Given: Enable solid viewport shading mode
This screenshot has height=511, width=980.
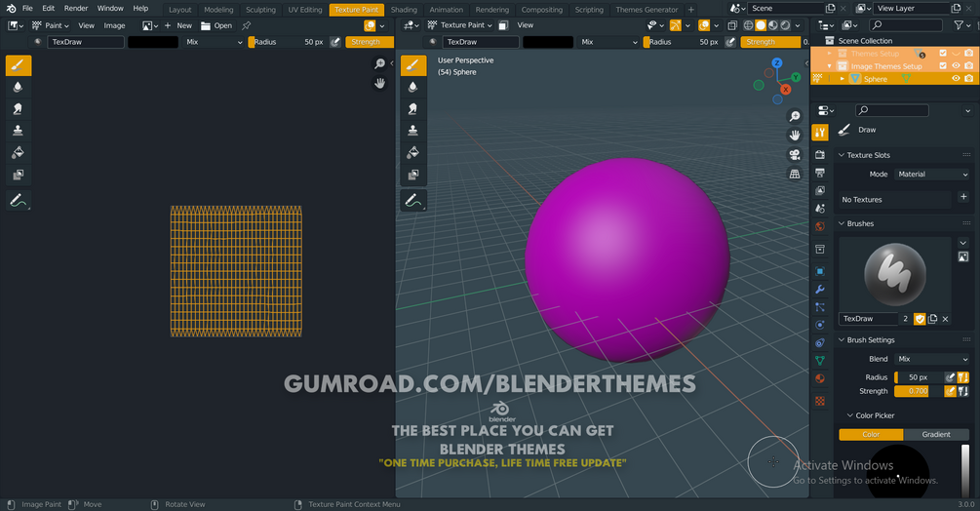Looking at the screenshot, I should (761, 25).
